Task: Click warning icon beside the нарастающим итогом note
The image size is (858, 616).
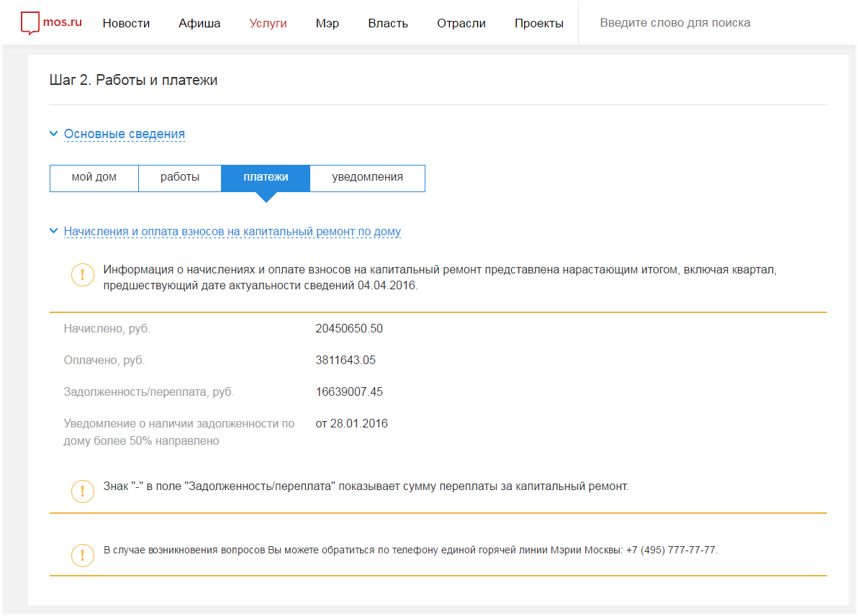Action: (x=83, y=276)
